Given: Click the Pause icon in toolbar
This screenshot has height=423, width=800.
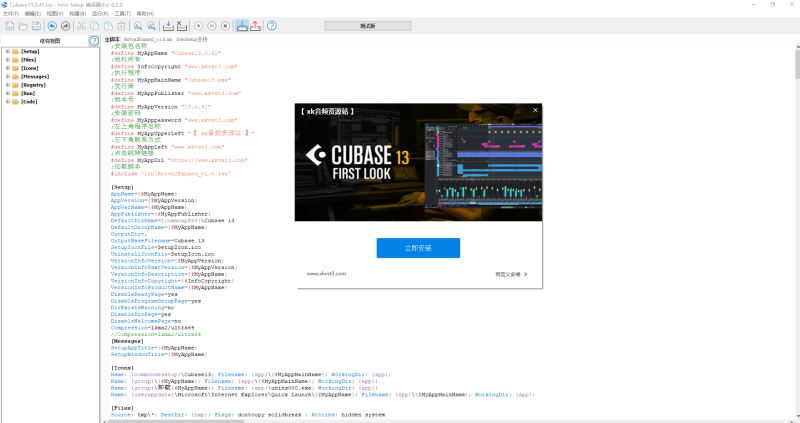Looking at the screenshot, I should point(212,26).
